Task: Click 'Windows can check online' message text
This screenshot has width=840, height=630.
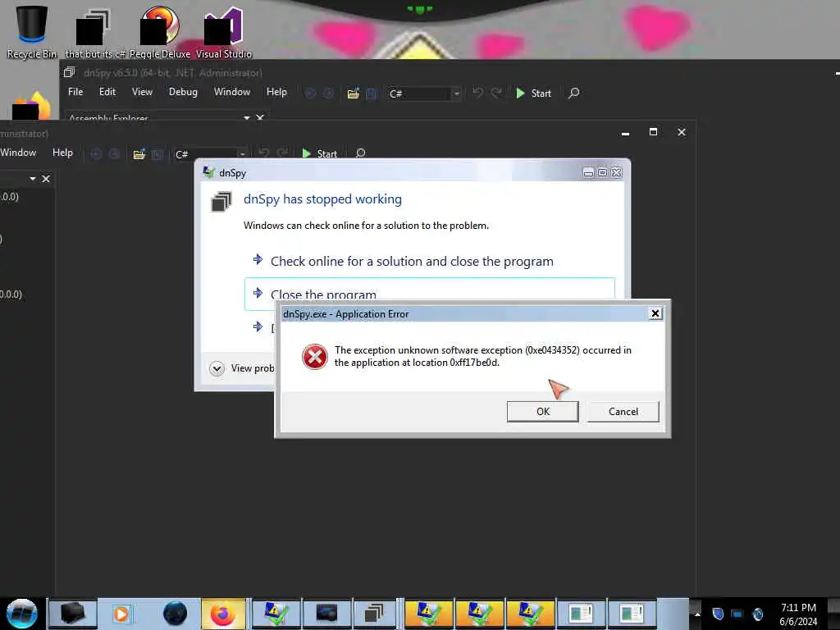Action: click(x=366, y=226)
